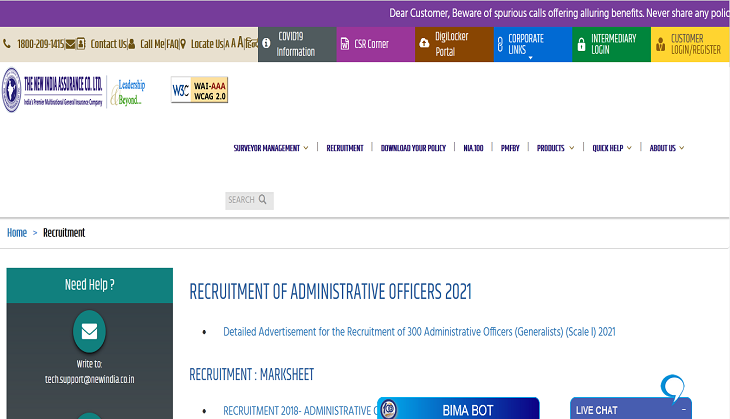
Task: Click the FAQ link
Action: [172, 44]
